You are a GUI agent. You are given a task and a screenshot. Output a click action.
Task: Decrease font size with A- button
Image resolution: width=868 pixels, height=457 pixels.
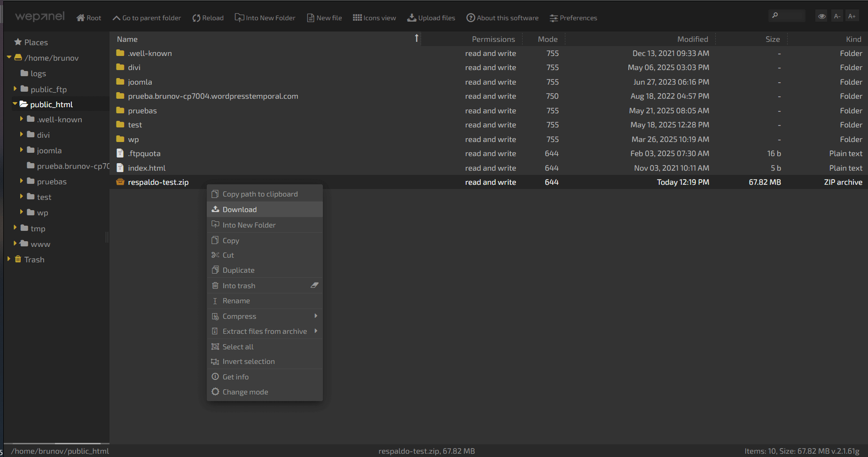[837, 16]
